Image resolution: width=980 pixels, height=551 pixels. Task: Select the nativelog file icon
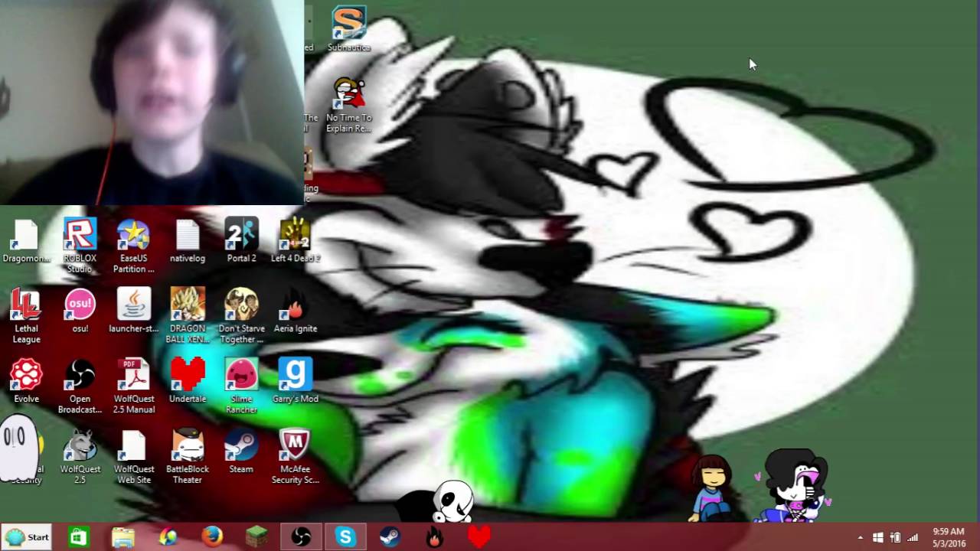pos(188,241)
